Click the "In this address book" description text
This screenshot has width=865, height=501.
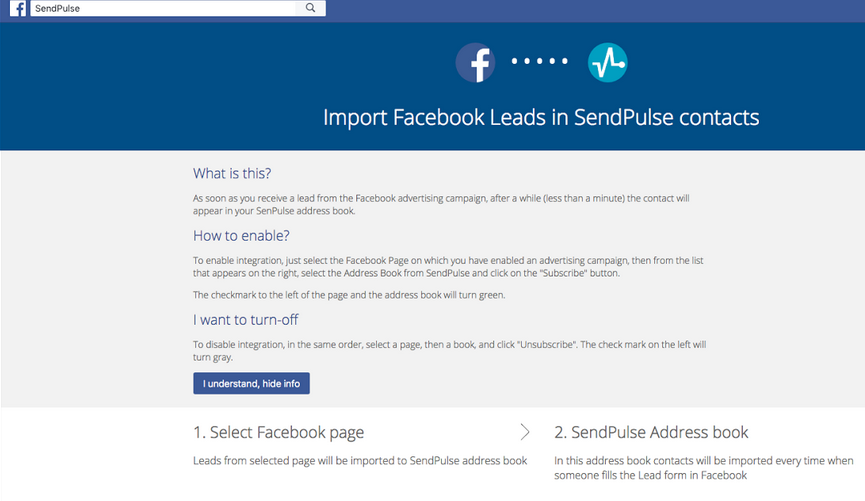point(703,468)
